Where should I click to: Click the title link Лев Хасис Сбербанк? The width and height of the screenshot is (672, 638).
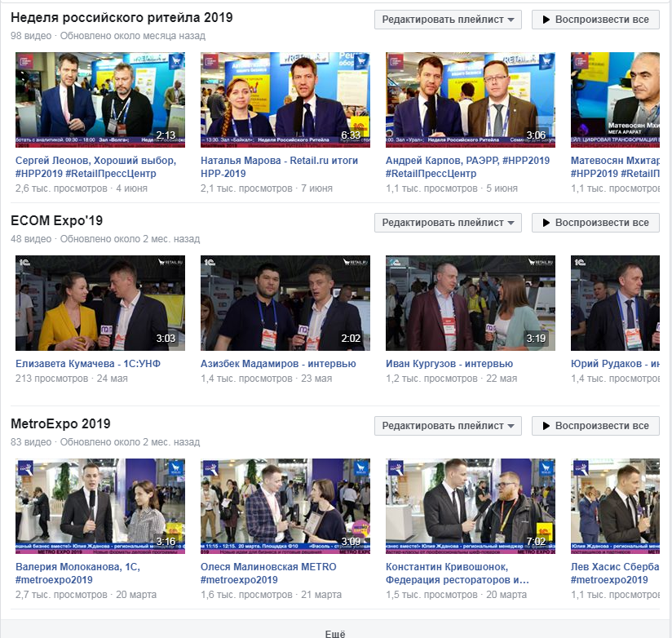(615, 574)
